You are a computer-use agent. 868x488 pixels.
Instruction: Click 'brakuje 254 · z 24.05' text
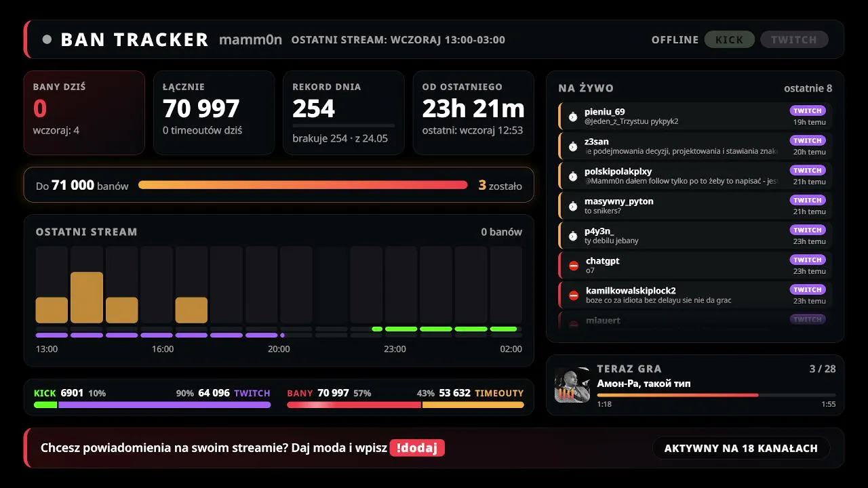tap(340, 138)
